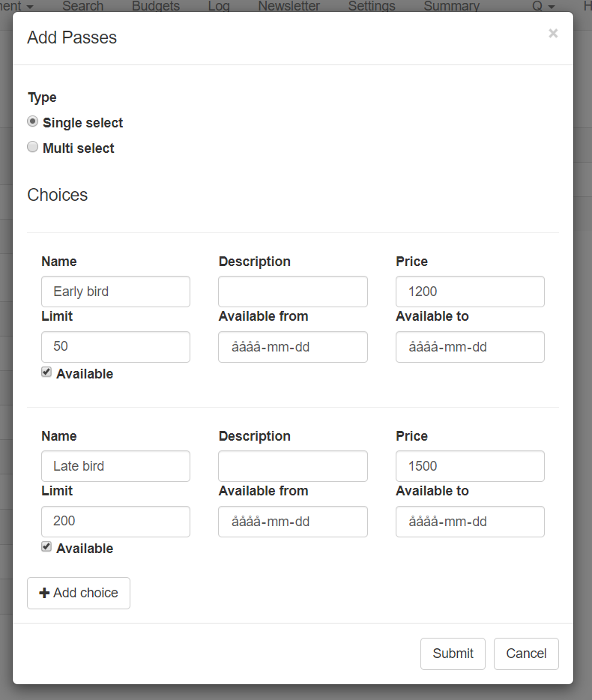592x700 pixels.
Task: Cancel the Add Passes dialog
Action: (526, 654)
